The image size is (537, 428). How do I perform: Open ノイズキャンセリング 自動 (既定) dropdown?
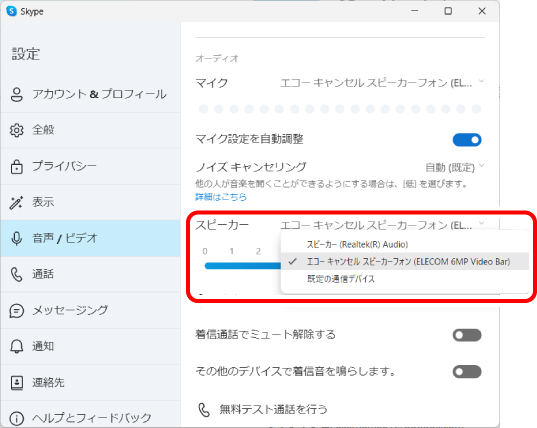pos(454,167)
